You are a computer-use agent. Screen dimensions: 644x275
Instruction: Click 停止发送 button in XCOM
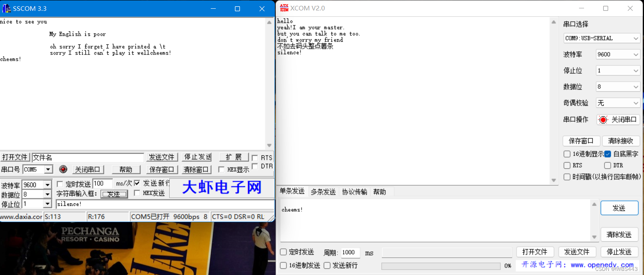point(619,252)
